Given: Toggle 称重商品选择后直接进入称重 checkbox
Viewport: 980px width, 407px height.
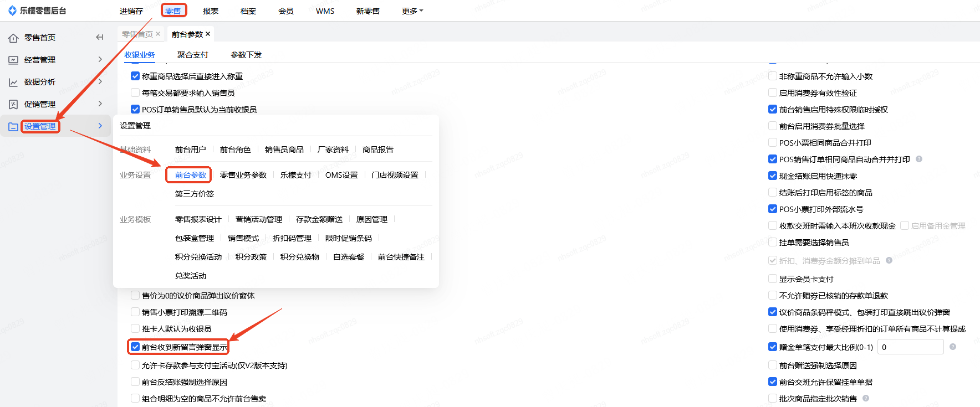Looking at the screenshot, I should click(135, 76).
